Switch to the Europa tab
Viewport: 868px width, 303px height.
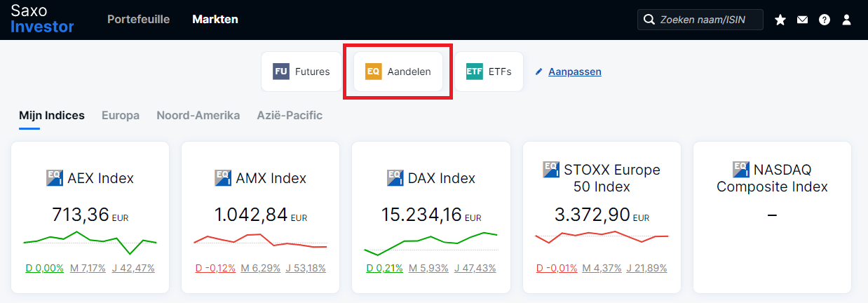[x=121, y=115]
